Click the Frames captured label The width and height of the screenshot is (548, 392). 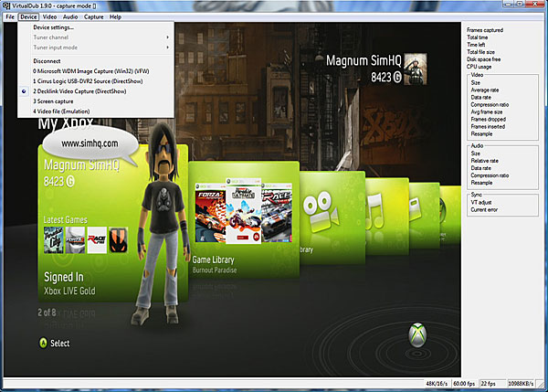(485, 30)
